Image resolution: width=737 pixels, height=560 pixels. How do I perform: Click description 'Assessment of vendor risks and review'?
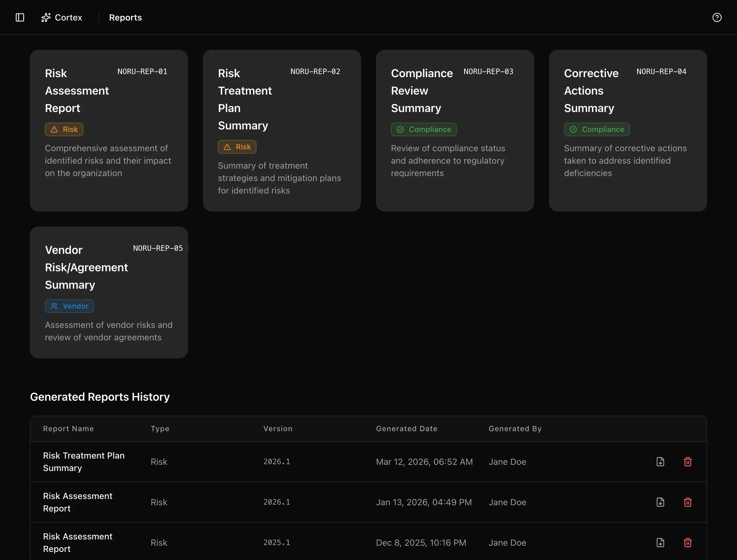(109, 331)
